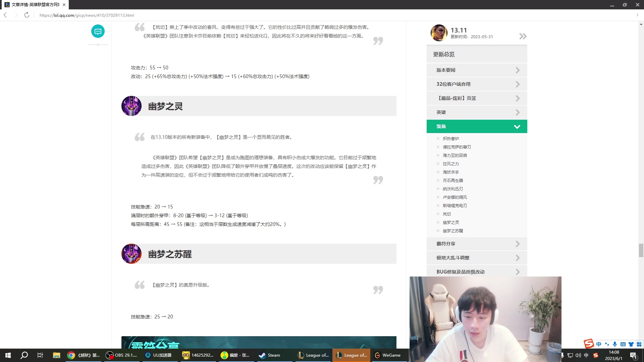Jump to 幽梦之苏醒 sidebar entry

[x=453, y=231]
